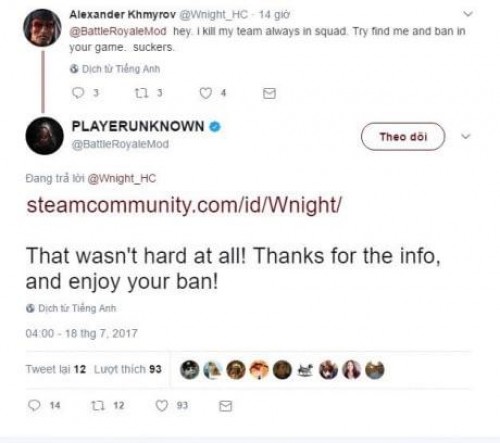The height and width of the screenshot is (443, 500).
Task: Expand the chevron next to Theo dõi
Action: 466,136
